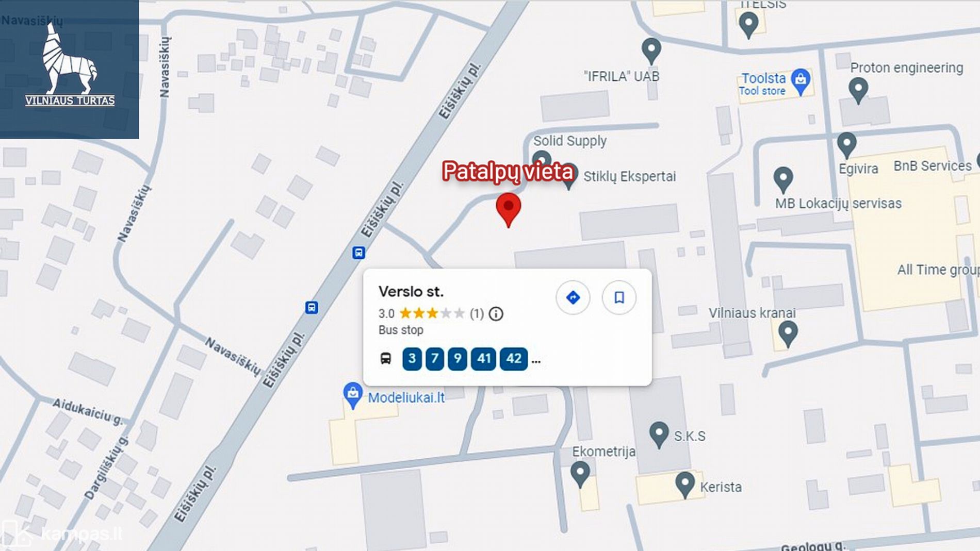
Task: Select bus route 41 badge
Action: (x=483, y=359)
